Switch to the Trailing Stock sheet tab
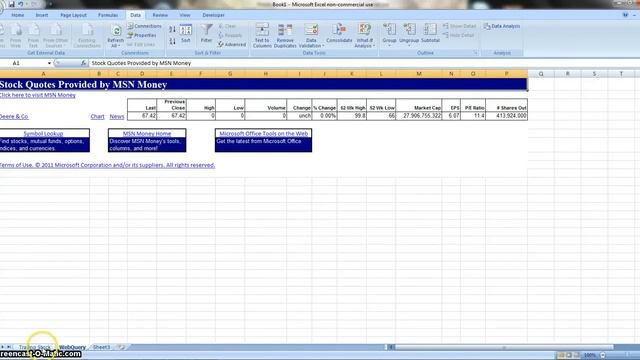 click(x=35, y=347)
